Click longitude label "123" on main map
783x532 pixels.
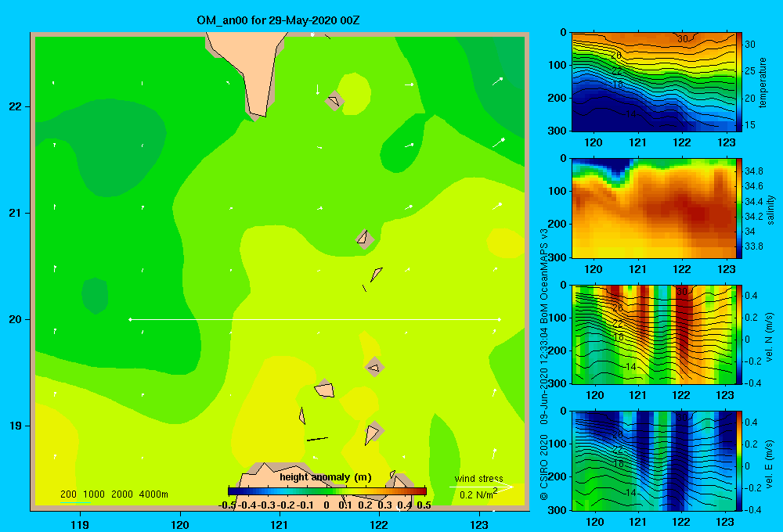pos(479,524)
